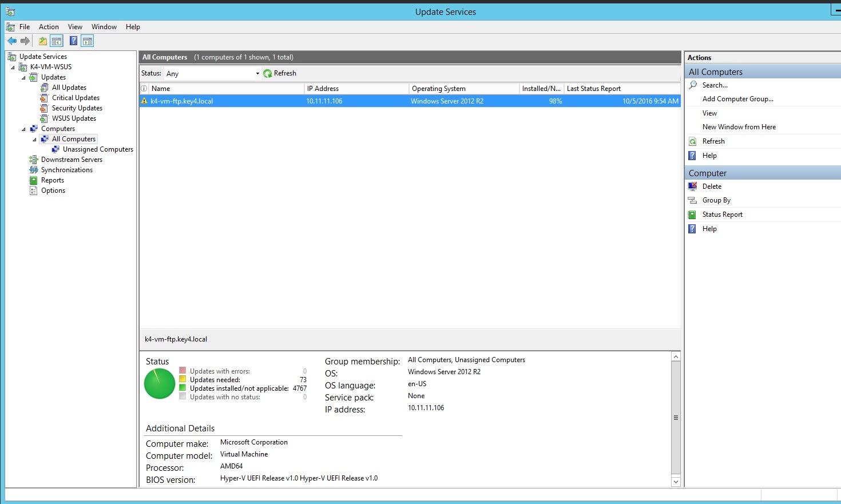Open the Help menu

[x=133, y=27]
